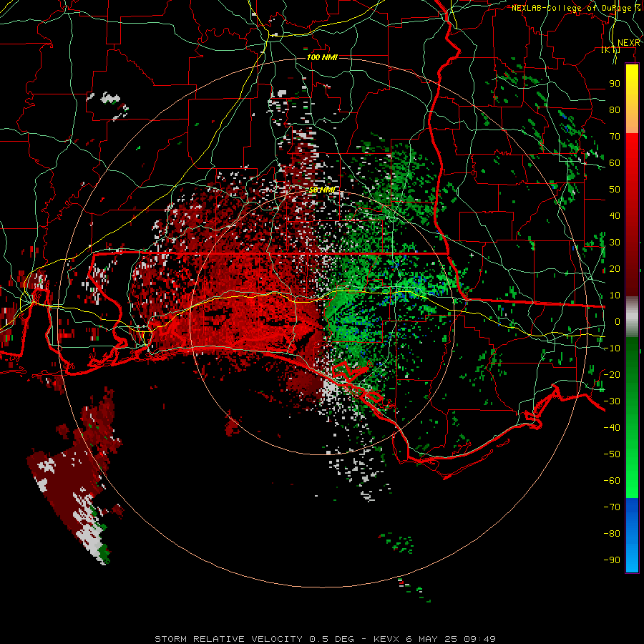This screenshot has width=644, height=644.
Task: Click the 80 value on velocity scale
Action: tap(615, 110)
